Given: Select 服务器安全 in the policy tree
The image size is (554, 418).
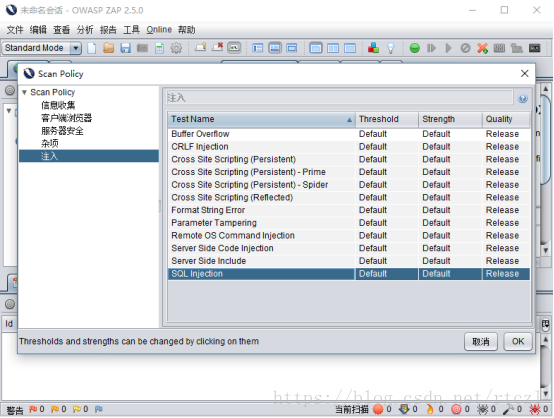Looking at the screenshot, I should [62, 131].
